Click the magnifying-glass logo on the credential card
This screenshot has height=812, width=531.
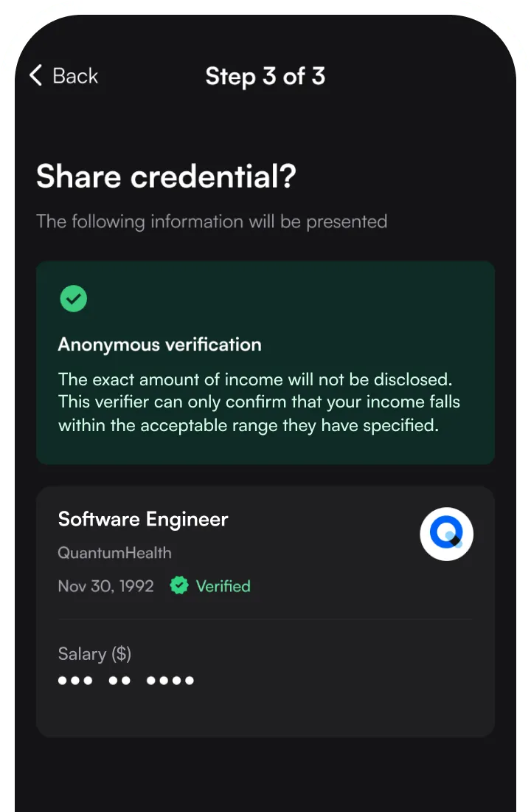click(446, 533)
